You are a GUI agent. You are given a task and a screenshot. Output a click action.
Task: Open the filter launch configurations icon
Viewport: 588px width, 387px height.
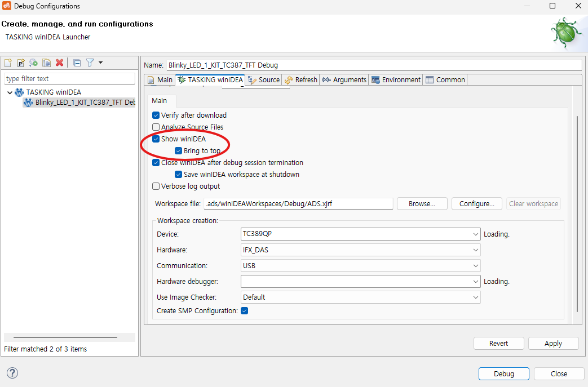pyautogui.click(x=90, y=63)
